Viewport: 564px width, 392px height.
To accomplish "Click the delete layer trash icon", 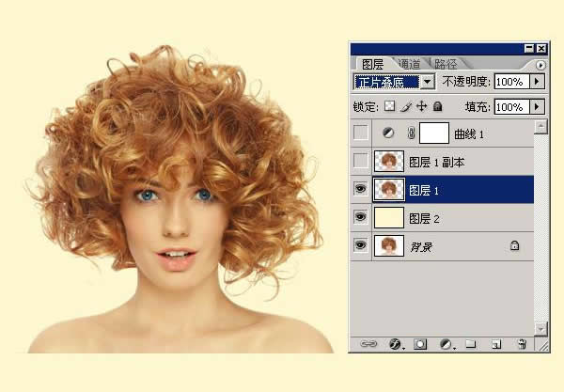I will point(522,343).
